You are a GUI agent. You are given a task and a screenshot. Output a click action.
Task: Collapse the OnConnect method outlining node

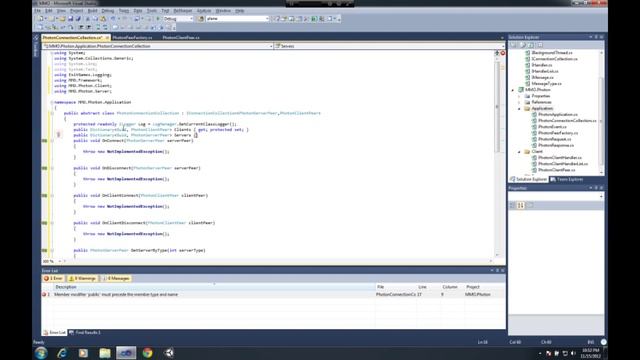point(52,141)
